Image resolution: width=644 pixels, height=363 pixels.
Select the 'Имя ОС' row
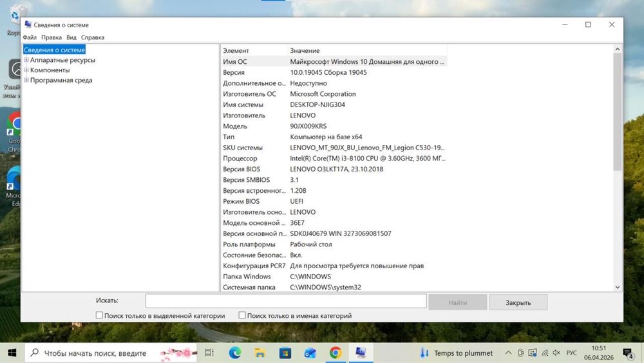(x=334, y=62)
